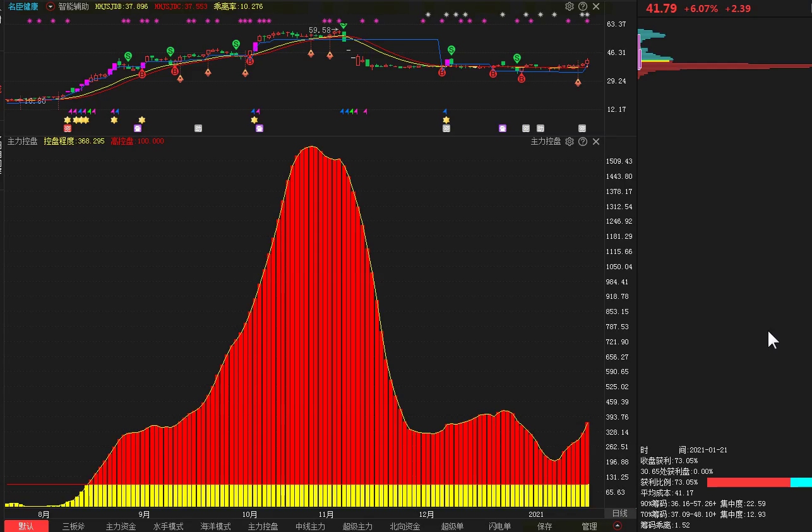
Task: Open help for the top K-line chart
Action: point(583,6)
